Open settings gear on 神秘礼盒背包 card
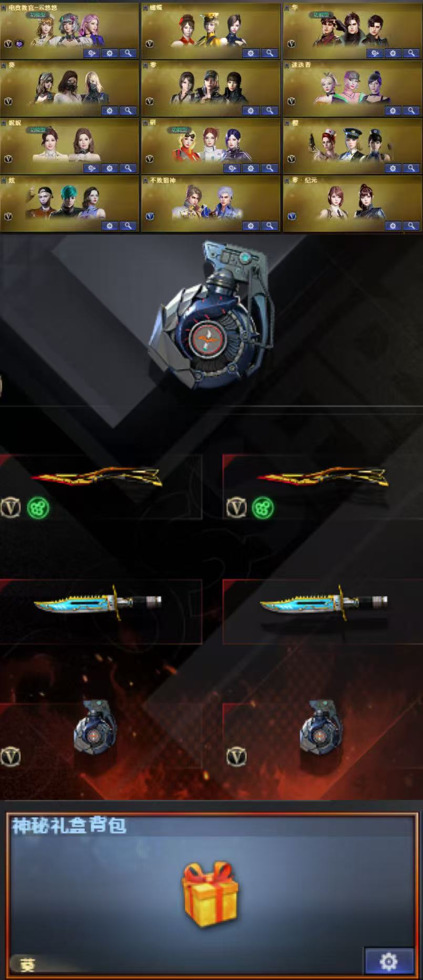 (x=389, y=961)
